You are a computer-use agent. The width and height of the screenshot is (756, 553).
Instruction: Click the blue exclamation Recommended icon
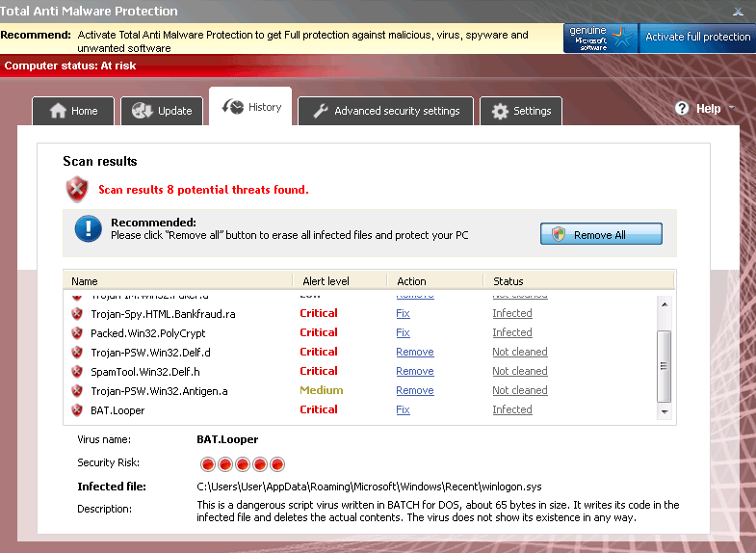89,228
